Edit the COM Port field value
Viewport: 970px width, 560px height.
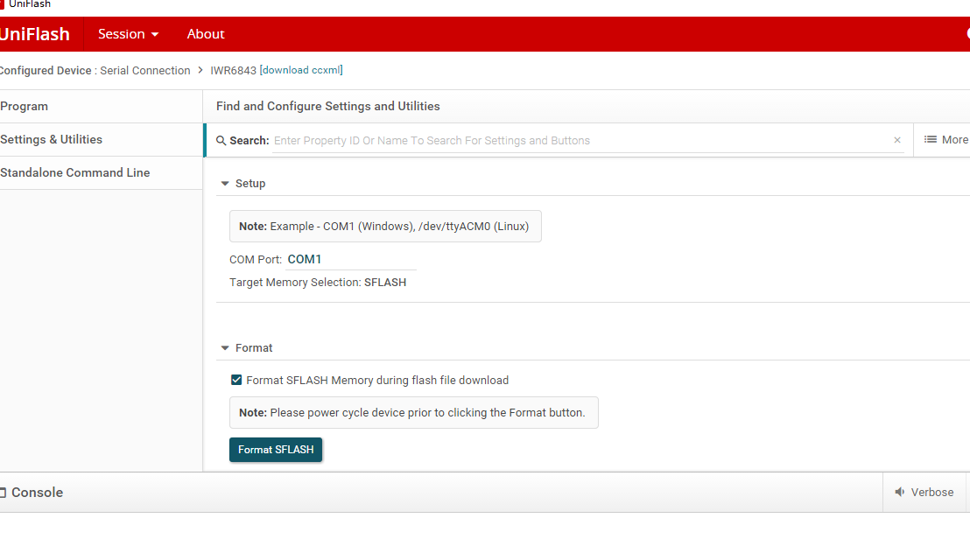pyautogui.click(x=351, y=260)
